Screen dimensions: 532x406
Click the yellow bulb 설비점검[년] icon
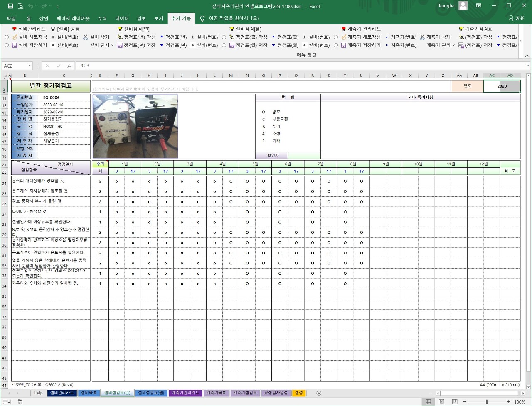click(120, 29)
